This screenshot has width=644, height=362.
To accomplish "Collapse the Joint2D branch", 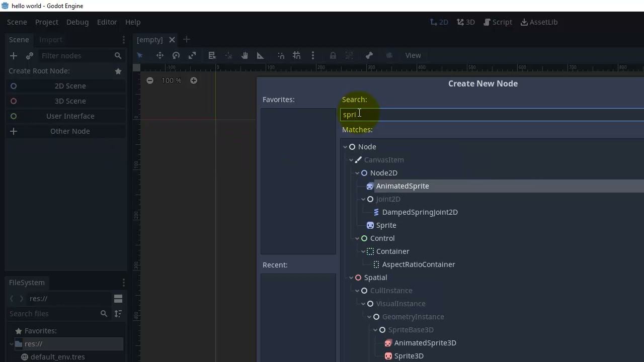I will tap(363, 199).
